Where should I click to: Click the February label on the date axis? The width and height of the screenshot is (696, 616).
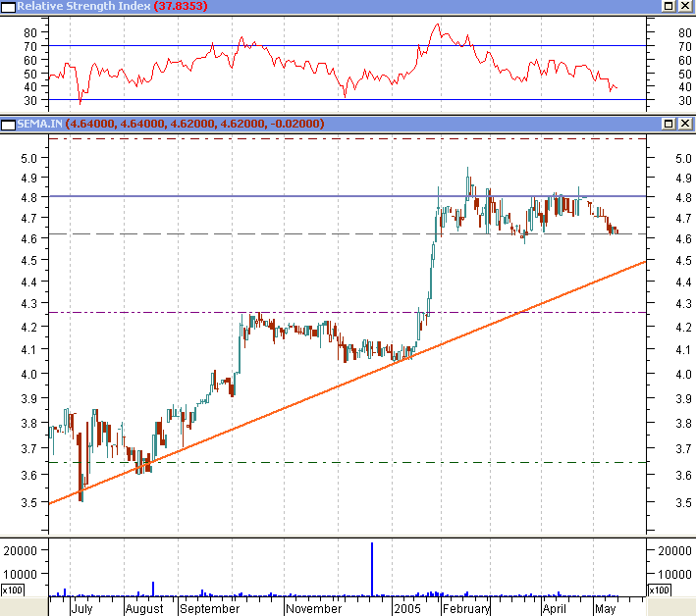[466, 608]
